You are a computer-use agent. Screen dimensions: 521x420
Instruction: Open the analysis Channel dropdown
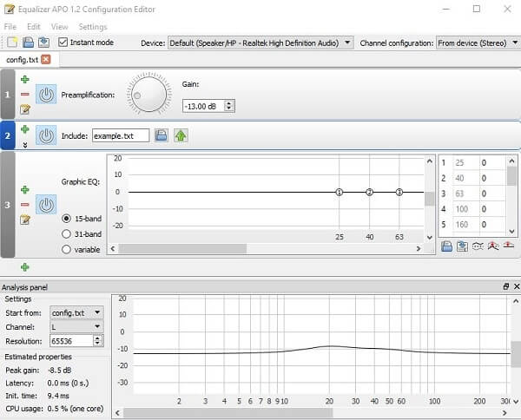[x=76, y=326]
